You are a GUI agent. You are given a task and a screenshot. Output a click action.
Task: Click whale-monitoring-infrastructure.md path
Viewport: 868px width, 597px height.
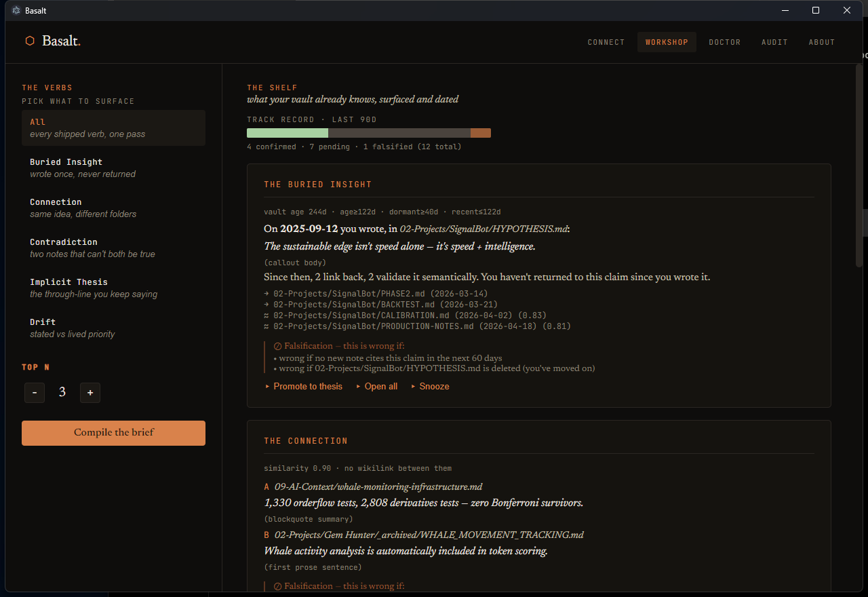pos(378,486)
